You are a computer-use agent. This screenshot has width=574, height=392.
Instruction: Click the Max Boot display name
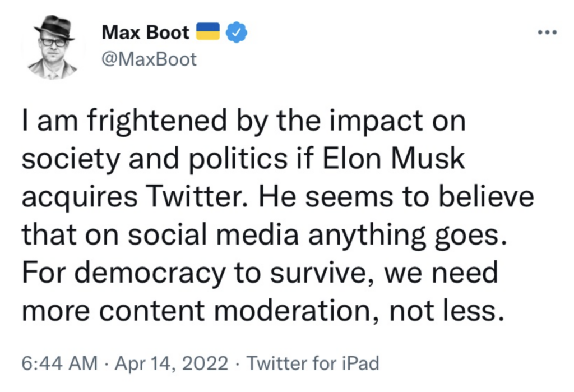(146, 33)
